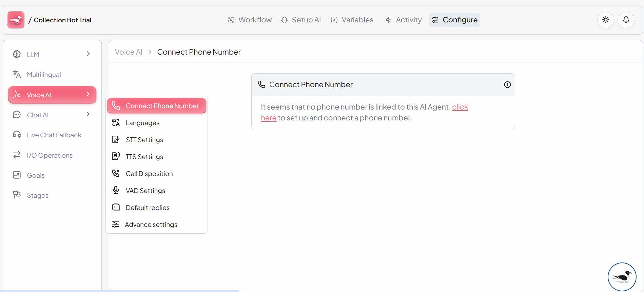Choose Call Disposition menu entry
The width and height of the screenshot is (644, 292).
(x=149, y=174)
